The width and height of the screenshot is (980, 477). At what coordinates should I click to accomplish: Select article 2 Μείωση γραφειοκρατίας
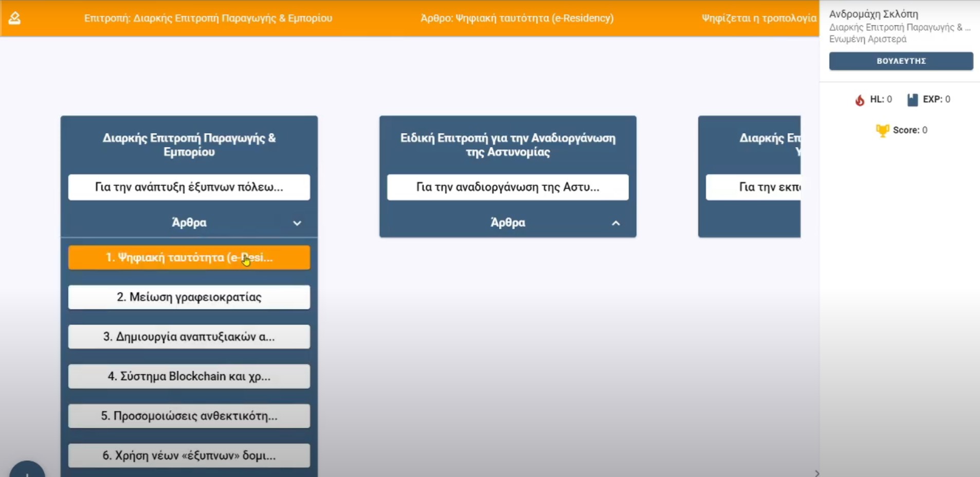189,297
